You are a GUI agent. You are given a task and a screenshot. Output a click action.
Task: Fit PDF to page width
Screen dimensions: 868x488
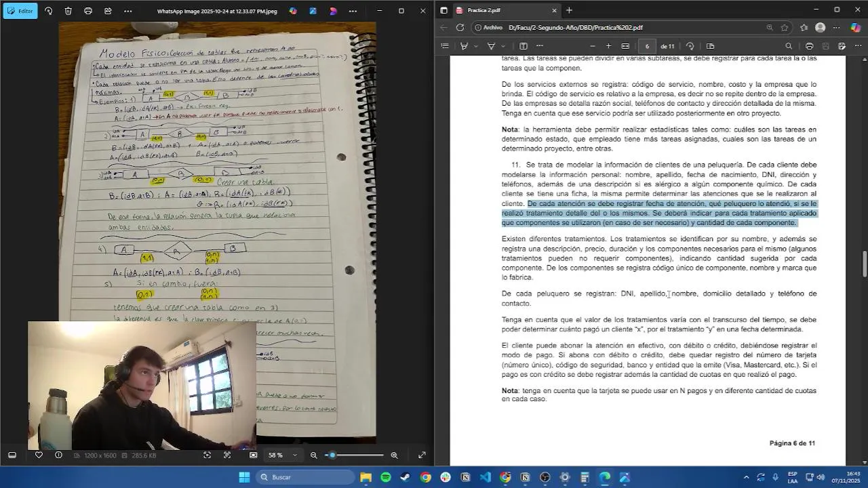click(625, 46)
